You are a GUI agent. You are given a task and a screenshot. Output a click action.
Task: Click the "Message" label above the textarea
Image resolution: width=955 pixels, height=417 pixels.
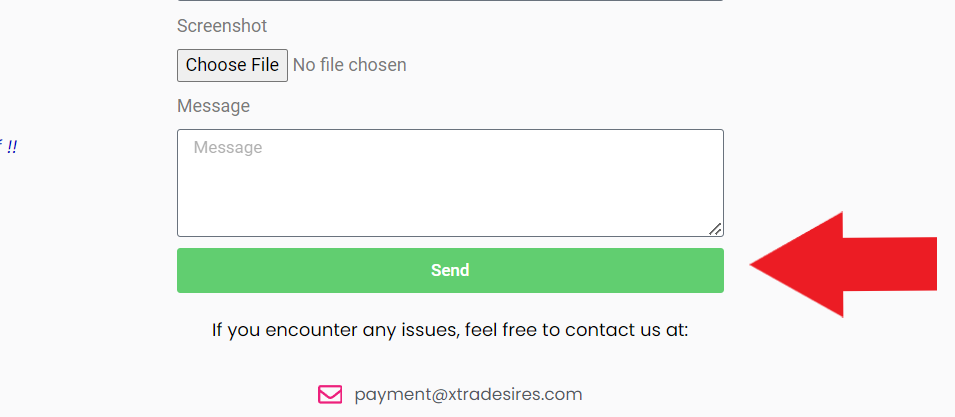tap(213, 106)
